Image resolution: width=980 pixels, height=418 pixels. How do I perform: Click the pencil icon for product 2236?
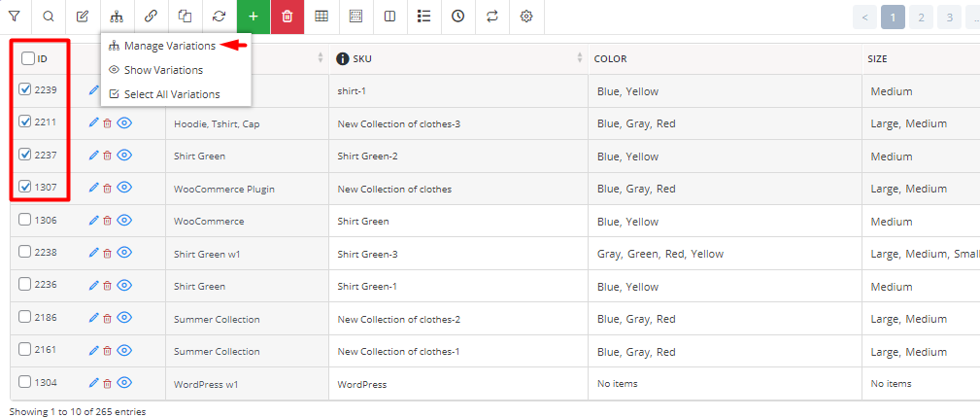94,285
